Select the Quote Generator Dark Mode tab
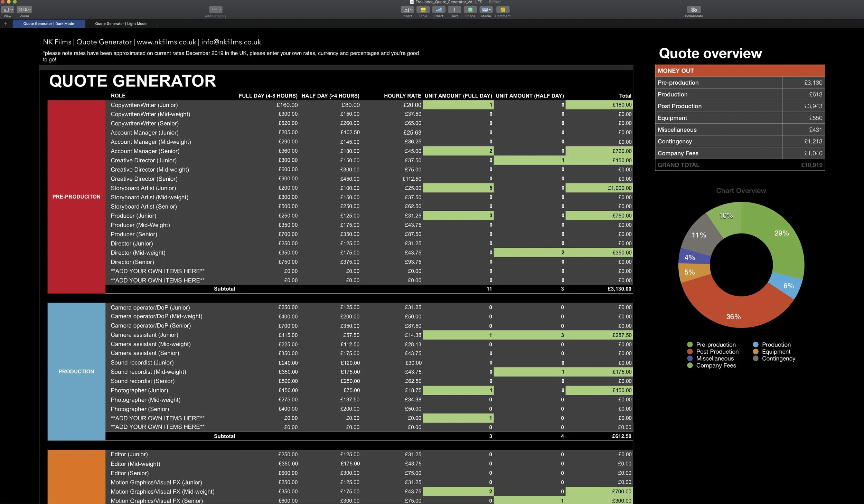 pyautogui.click(x=48, y=23)
